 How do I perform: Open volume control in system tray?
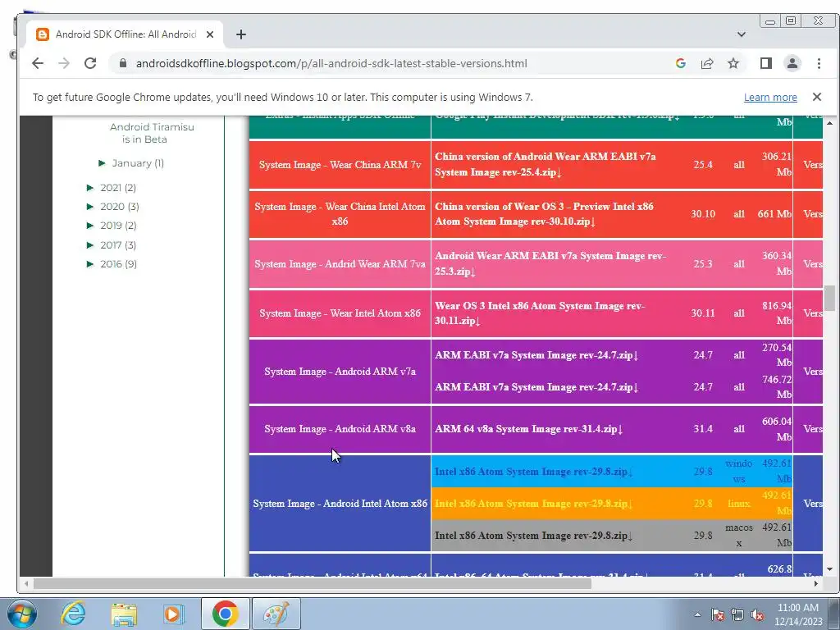pyautogui.click(x=757, y=615)
